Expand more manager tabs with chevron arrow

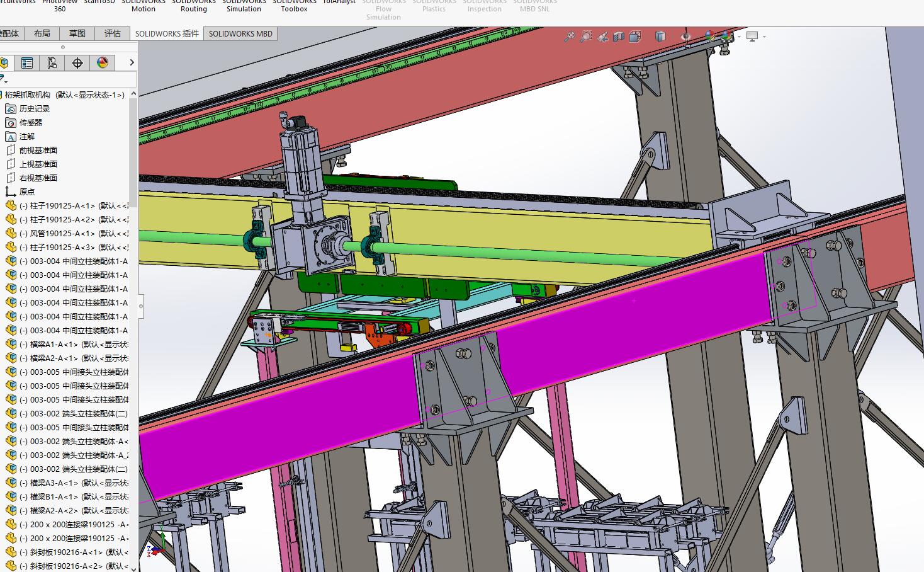tap(131, 62)
